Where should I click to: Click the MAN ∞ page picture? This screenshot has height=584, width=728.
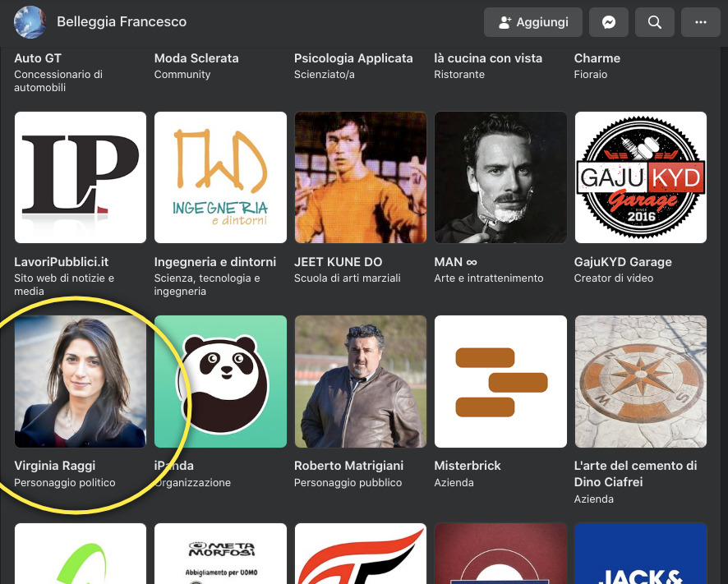(x=500, y=177)
